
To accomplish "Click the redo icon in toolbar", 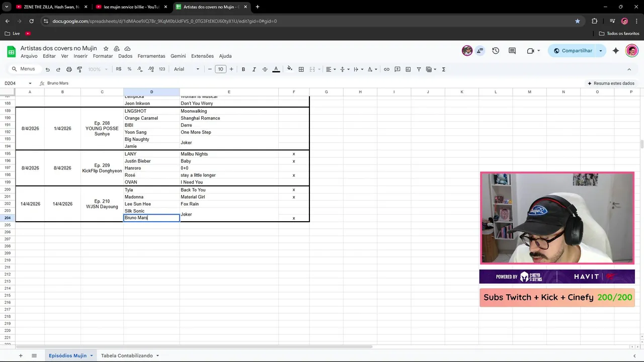I will coord(58,69).
